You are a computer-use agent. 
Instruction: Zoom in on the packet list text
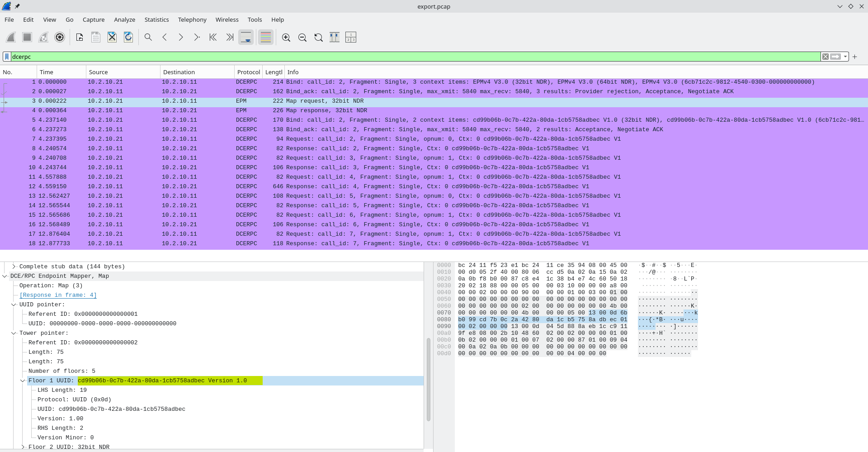pyautogui.click(x=286, y=37)
